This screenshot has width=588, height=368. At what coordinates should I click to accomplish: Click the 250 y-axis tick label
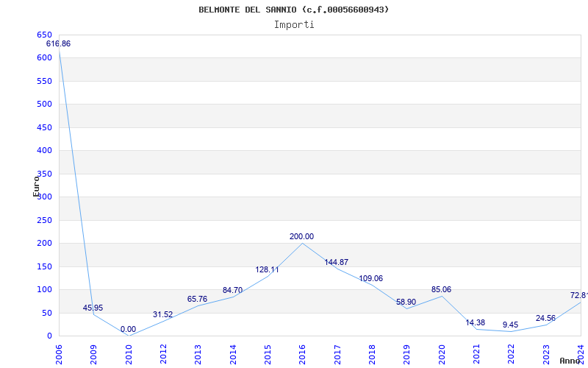pyautogui.click(x=45, y=220)
